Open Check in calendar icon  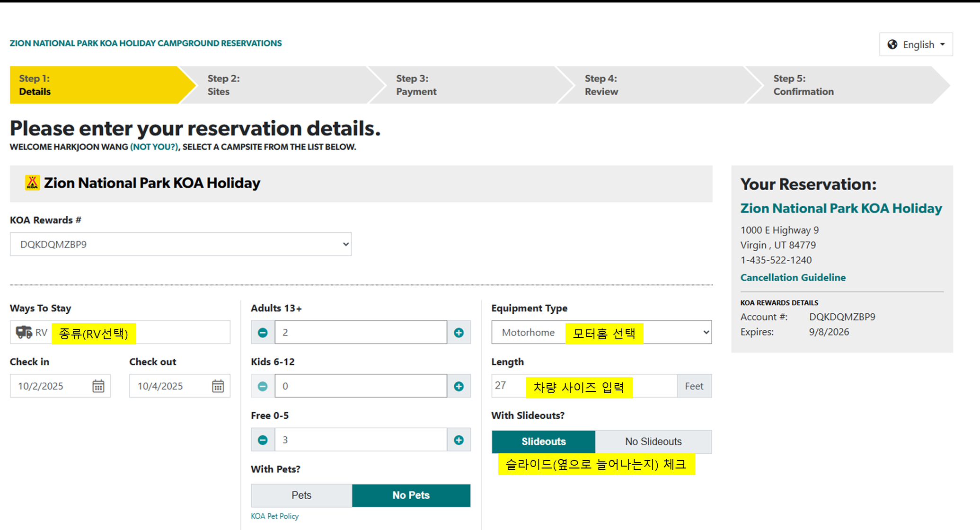coord(98,386)
